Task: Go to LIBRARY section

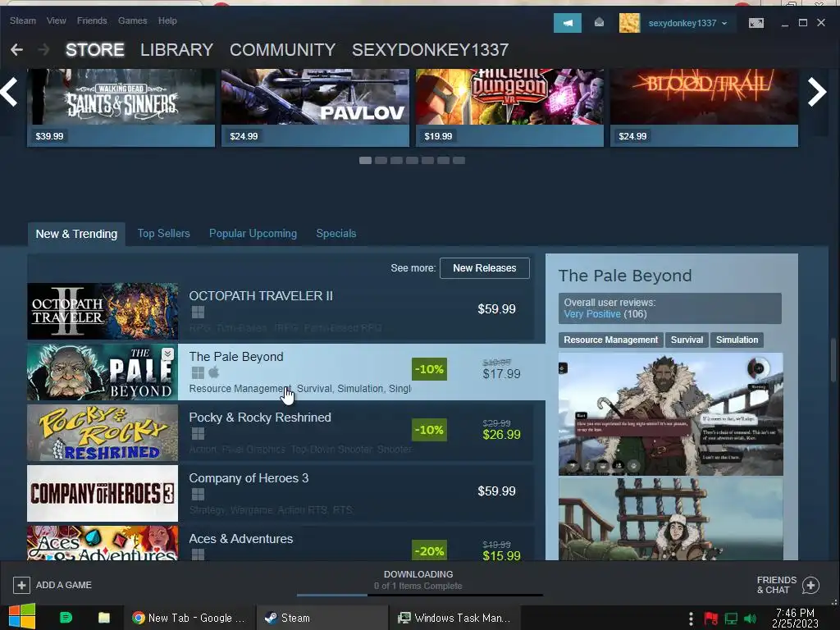Action: click(177, 50)
